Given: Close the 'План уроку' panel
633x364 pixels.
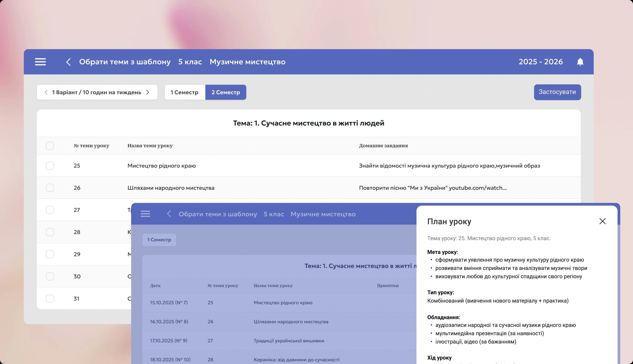Looking at the screenshot, I should (603, 221).
